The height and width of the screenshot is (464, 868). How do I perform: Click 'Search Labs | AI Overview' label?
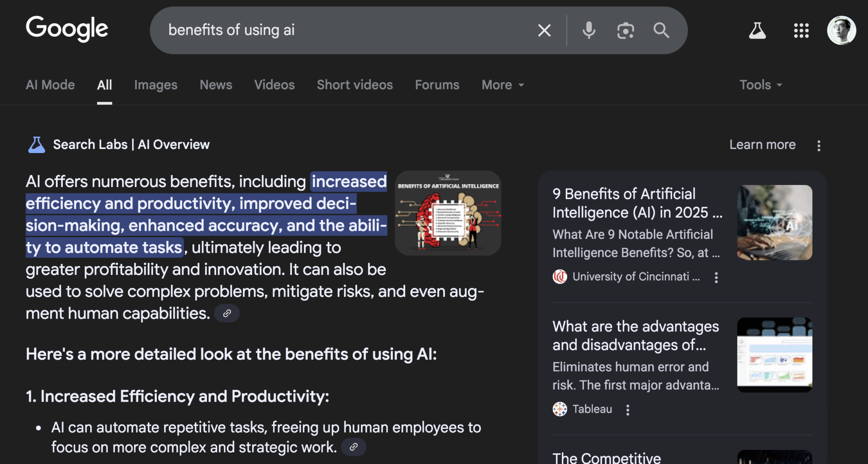tap(131, 145)
